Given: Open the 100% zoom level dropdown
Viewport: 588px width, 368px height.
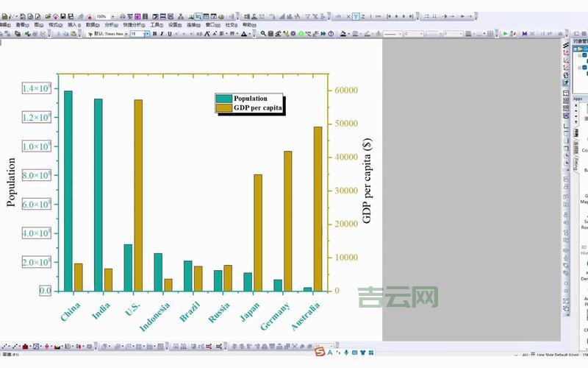Looking at the screenshot, I should pos(112,15).
